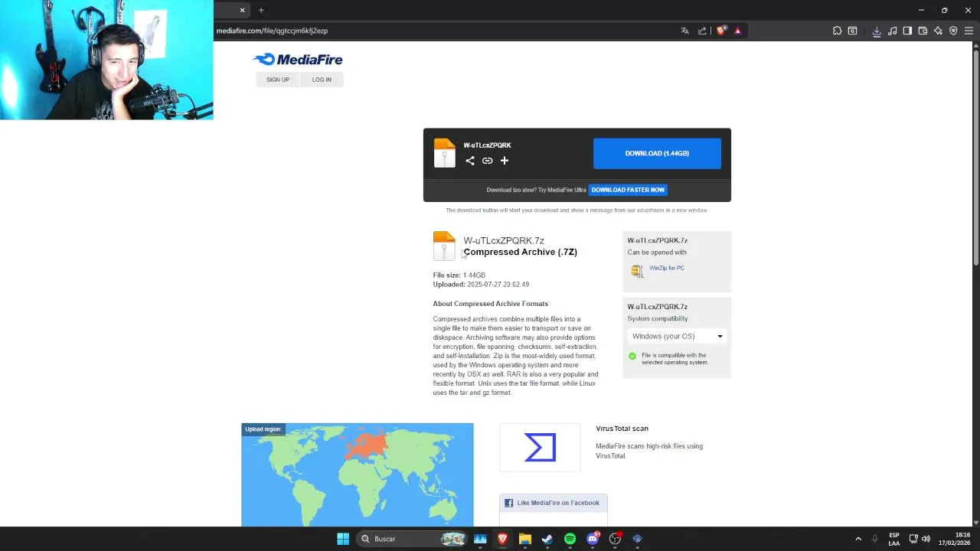Click the taskbar clock showing 18:16
Viewport: 980px width, 551px height.
(x=955, y=539)
